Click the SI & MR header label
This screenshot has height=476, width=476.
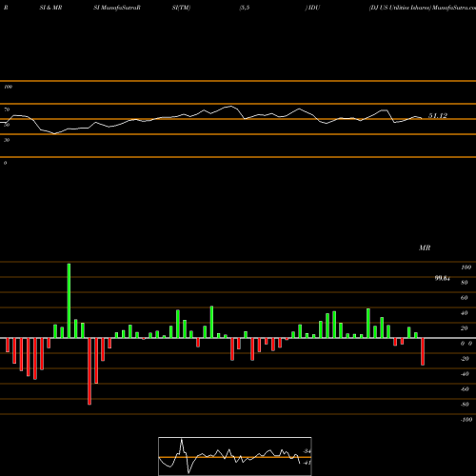click(50, 8)
